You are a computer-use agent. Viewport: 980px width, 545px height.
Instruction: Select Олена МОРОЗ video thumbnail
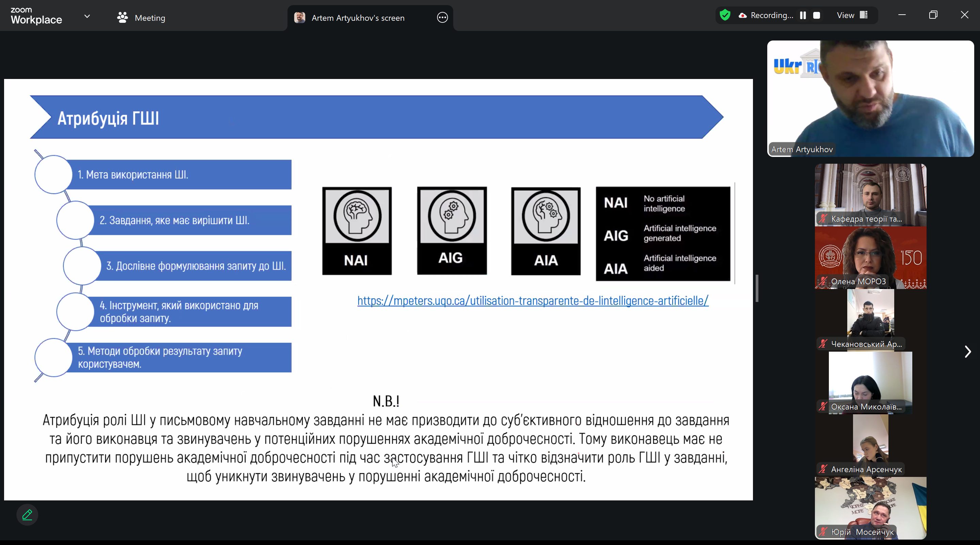(870, 257)
